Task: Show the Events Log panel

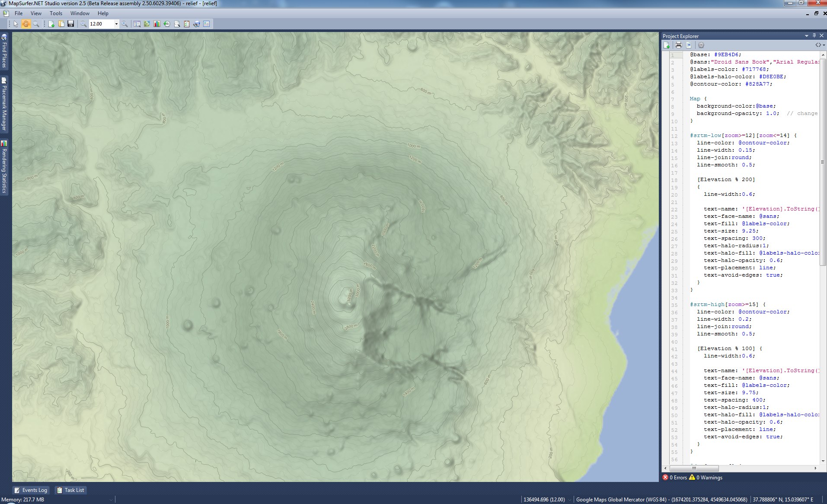Action: (x=31, y=490)
